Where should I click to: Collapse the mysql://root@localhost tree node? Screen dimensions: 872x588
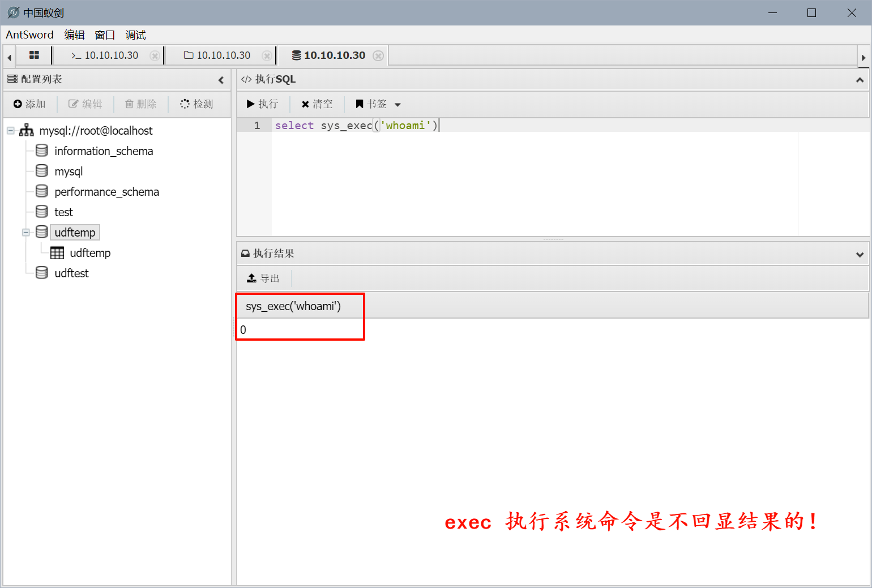click(10, 131)
